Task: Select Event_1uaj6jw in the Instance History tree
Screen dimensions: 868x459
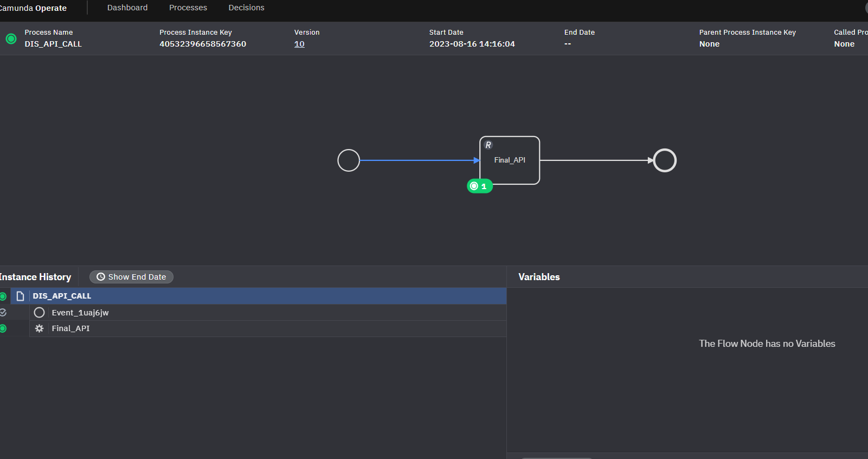Action: tap(80, 313)
